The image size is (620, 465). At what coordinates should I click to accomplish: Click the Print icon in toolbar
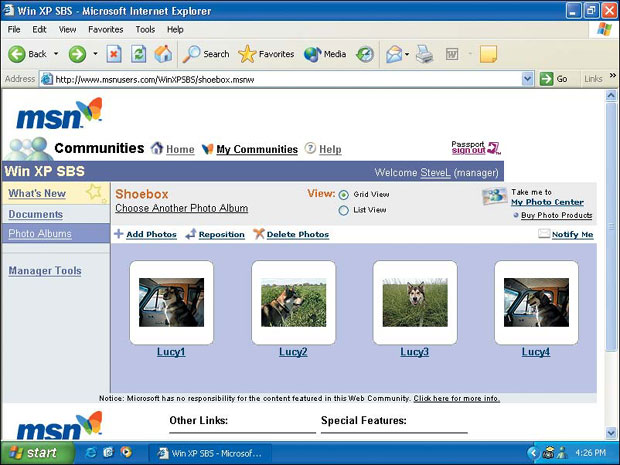pos(424,54)
